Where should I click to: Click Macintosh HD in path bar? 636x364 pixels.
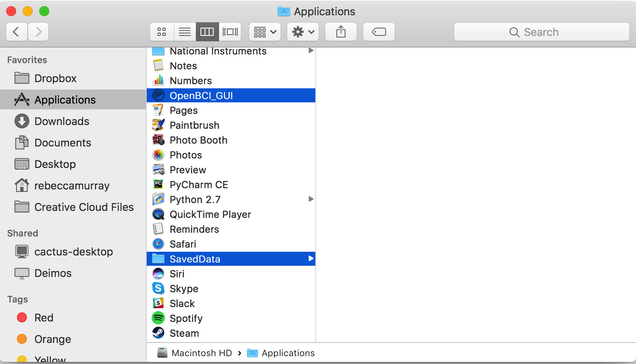click(195, 353)
